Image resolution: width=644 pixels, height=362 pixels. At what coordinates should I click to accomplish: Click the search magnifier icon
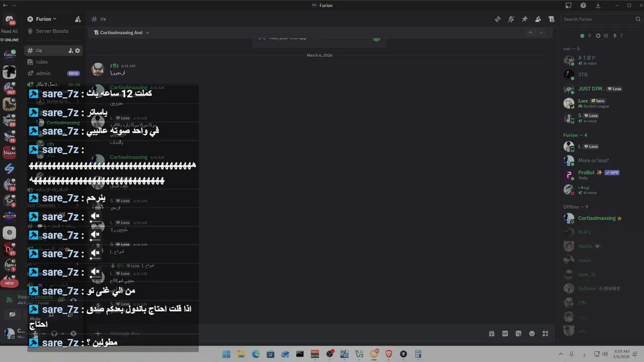pos(637,19)
